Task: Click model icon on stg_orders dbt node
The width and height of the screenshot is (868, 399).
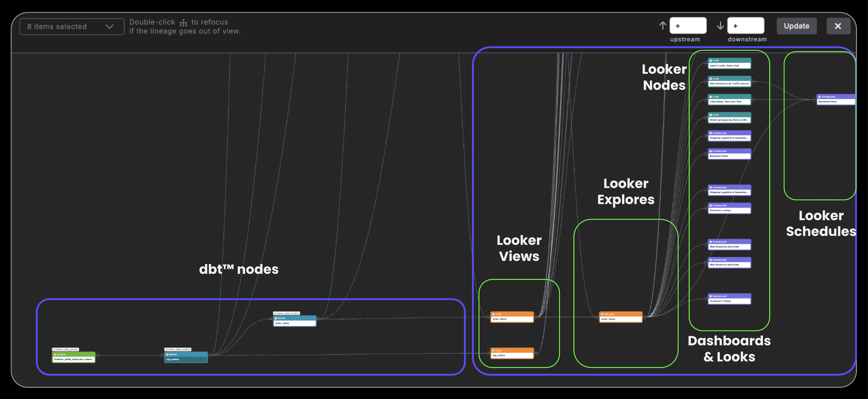Action: tap(167, 355)
